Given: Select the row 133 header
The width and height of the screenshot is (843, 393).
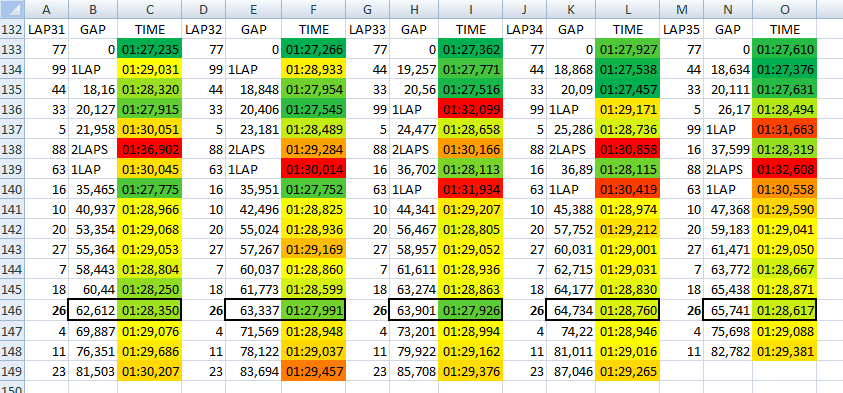Looking at the screenshot, I should (12, 50).
